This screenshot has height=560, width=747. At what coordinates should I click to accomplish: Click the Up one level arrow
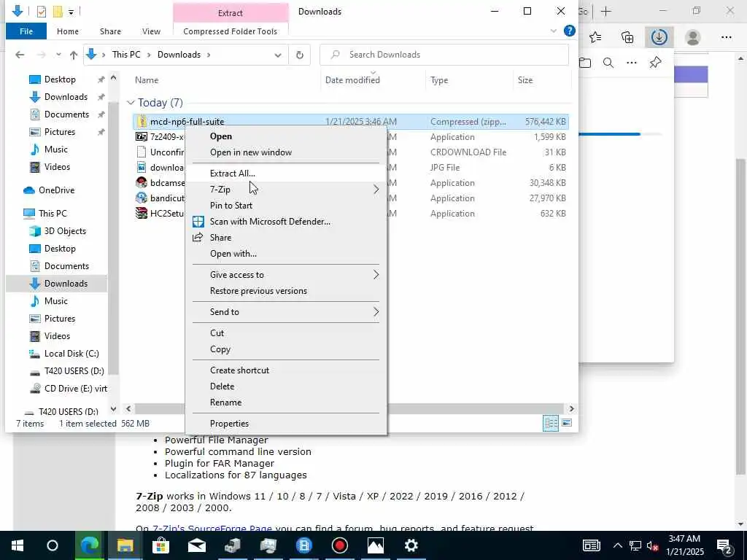click(x=74, y=55)
